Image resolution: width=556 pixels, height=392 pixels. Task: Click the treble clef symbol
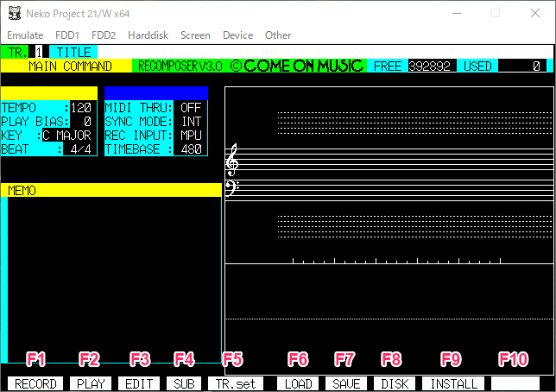(x=232, y=160)
